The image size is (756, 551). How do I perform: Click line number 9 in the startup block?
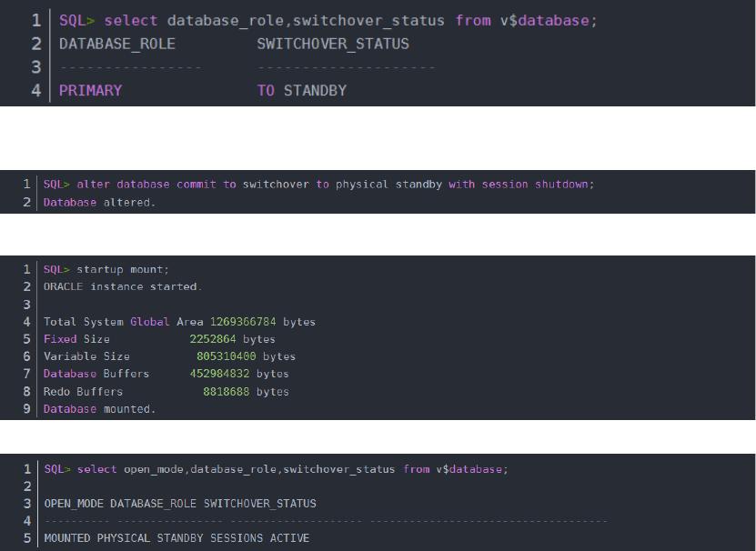(x=27, y=409)
